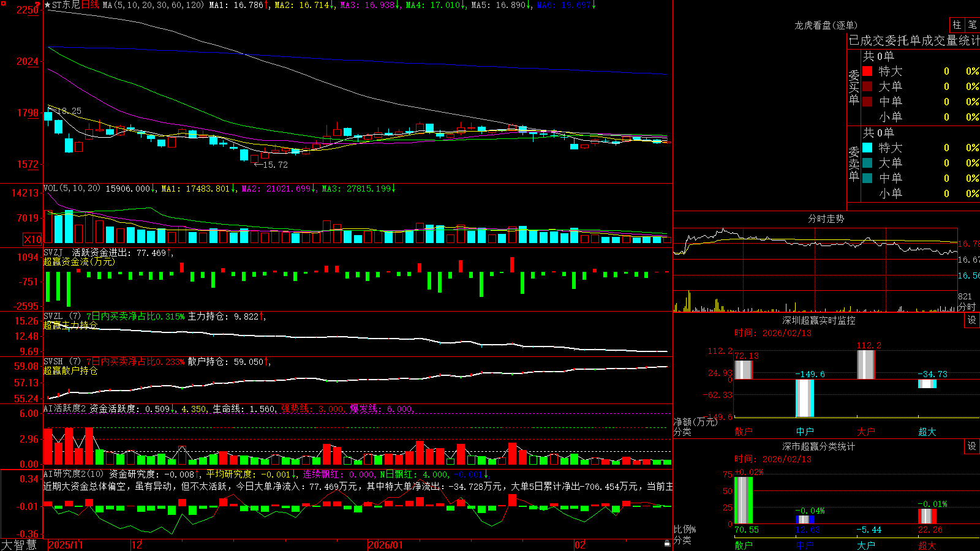Image resolution: width=980 pixels, height=551 pixels.
Task: Click the 分时走势 panel title
Action: coord(826,219)
